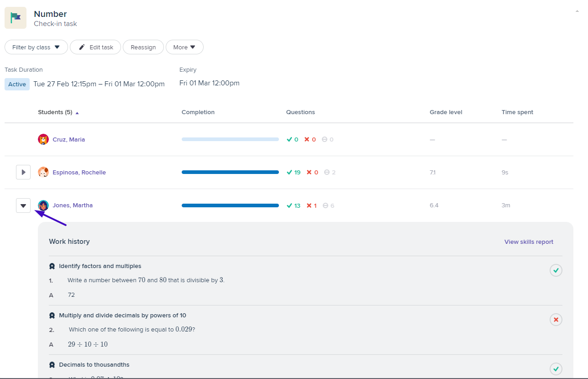Viewport: 588px width, 379px height.
Task: Click the Expiry date Fri 01 Mar 12:00pm
Action: 210,83
